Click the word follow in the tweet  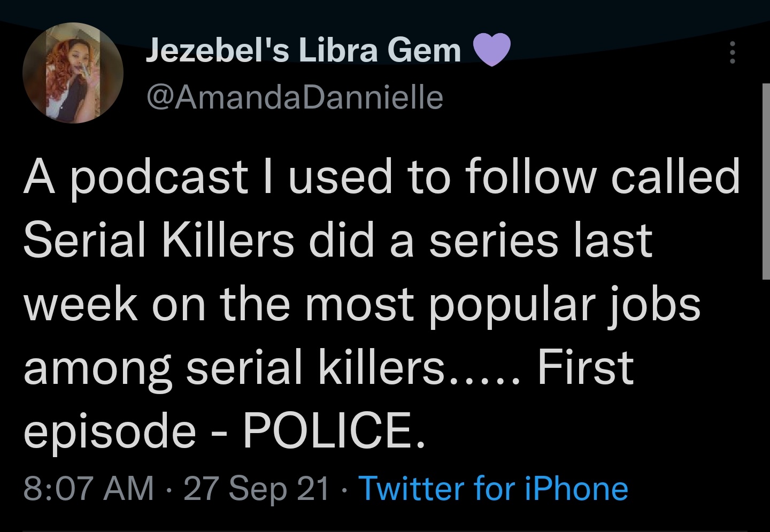[x=530, y=176]
